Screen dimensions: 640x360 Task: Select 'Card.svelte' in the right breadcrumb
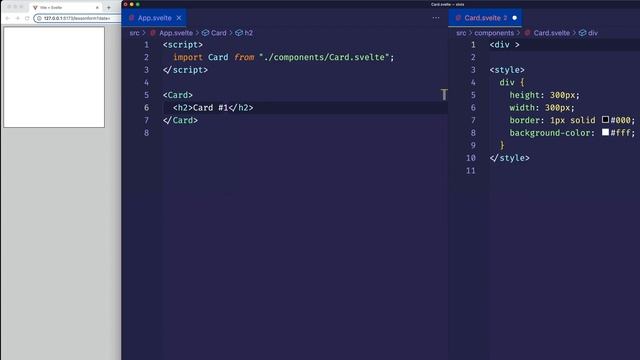(551, 33)
